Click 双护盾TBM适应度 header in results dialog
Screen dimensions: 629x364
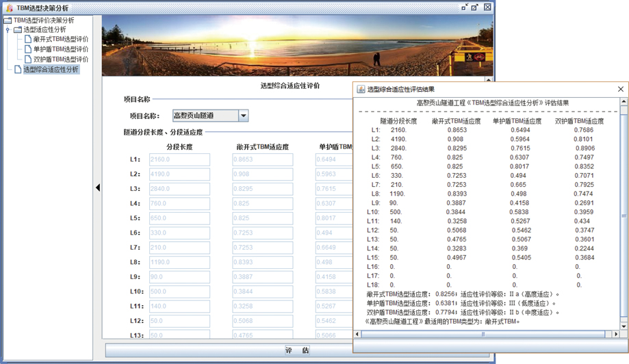click(x=579, y=121)
